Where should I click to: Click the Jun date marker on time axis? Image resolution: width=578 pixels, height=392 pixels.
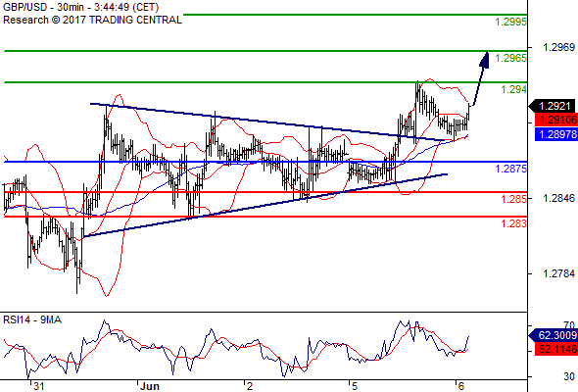coord(149,386)
